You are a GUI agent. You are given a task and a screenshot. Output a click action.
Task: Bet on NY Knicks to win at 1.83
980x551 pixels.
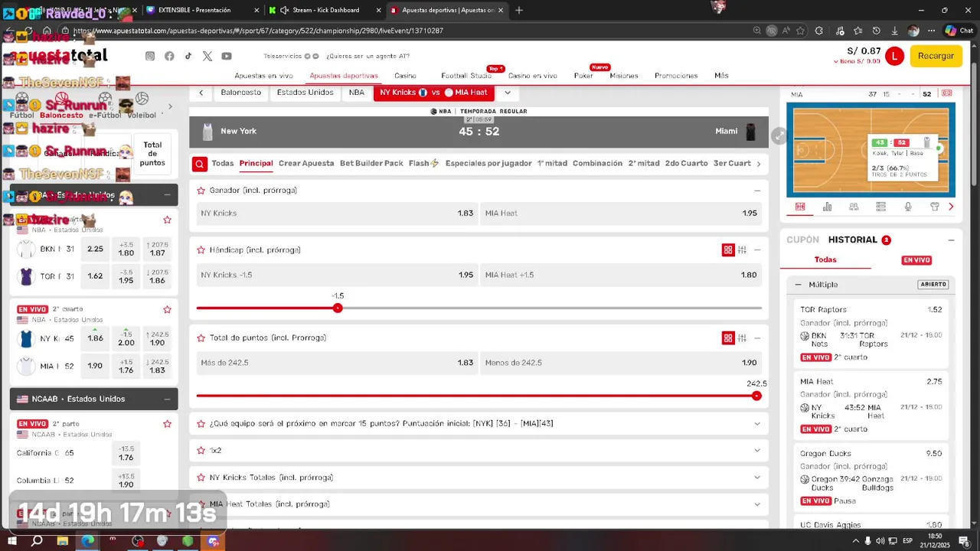337,214
